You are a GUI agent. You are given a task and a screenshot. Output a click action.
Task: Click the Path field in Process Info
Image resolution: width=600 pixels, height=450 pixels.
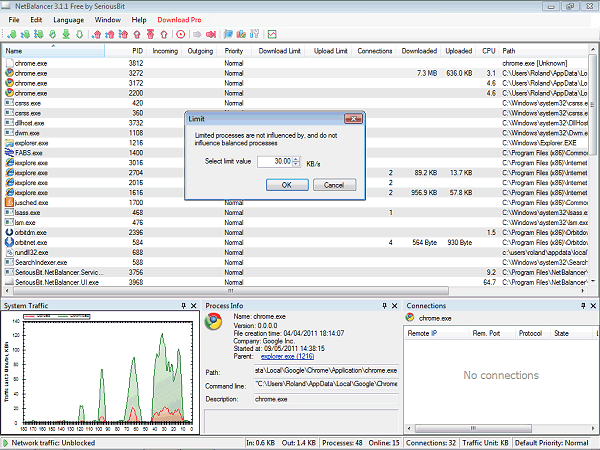[326, 370]
